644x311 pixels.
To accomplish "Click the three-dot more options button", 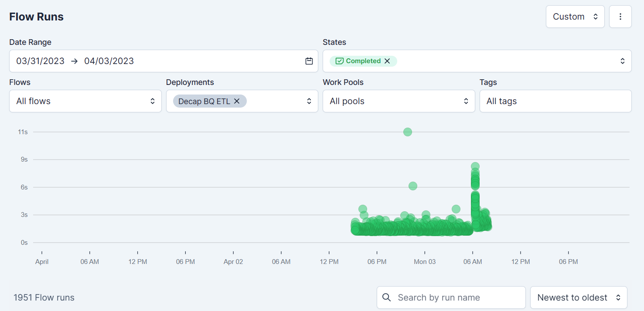I will tap(620, 17).
